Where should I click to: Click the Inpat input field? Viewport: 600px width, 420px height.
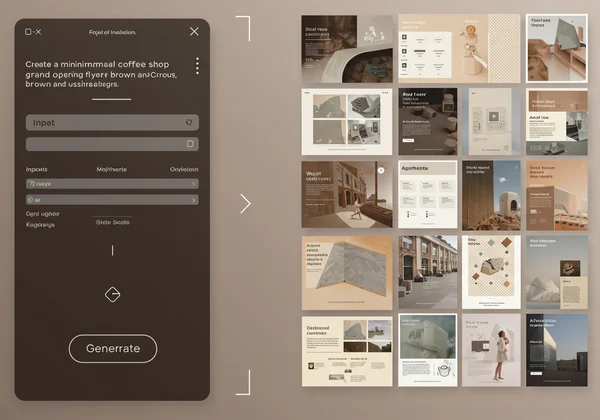click(112, 122)
